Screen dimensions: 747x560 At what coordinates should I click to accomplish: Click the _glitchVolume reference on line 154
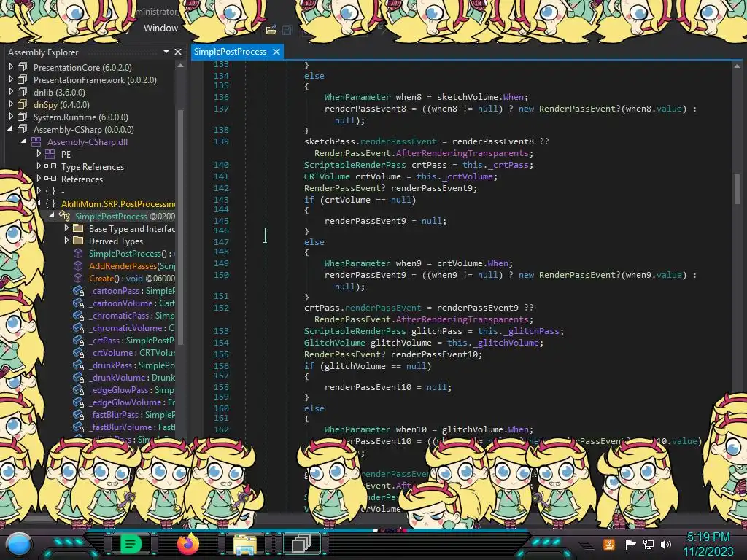pyautogui.click(x=506, y=343)
